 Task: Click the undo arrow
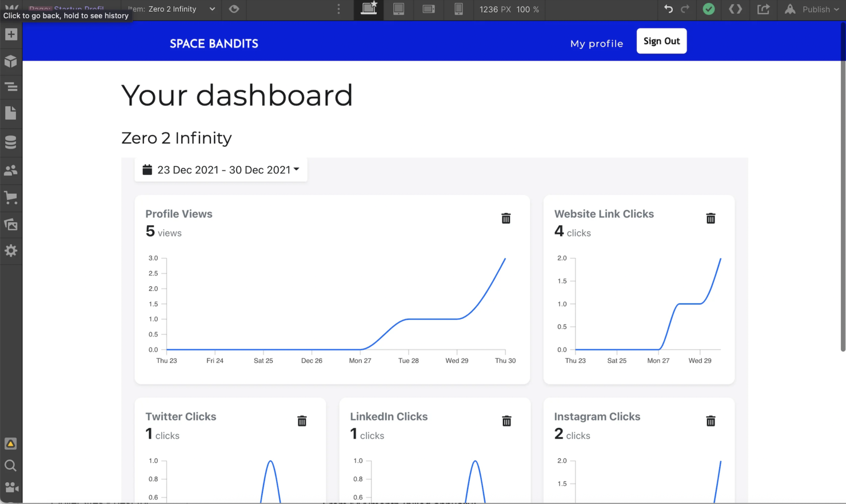(x=668, y=9)
